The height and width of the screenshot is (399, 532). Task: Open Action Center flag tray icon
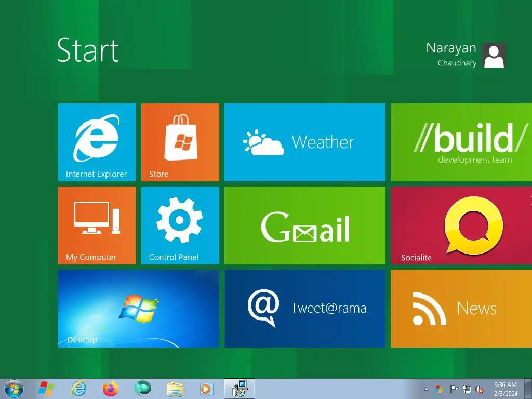tap(454, 389)
